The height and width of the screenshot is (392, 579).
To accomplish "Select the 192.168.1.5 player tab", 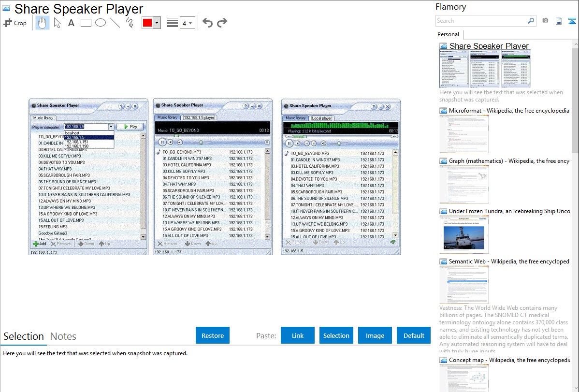I will tap(199, 117).
